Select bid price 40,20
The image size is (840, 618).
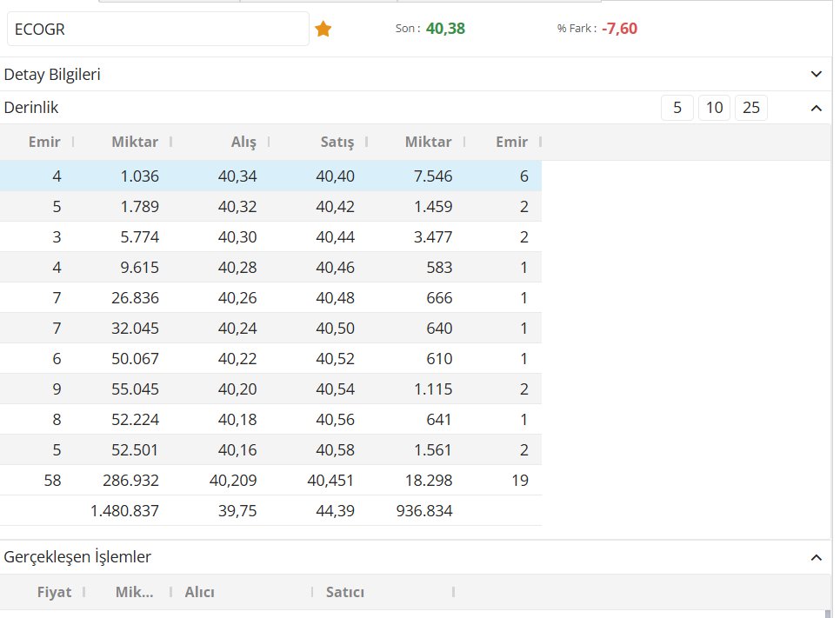pyautogui.click(x=237, y=389)
